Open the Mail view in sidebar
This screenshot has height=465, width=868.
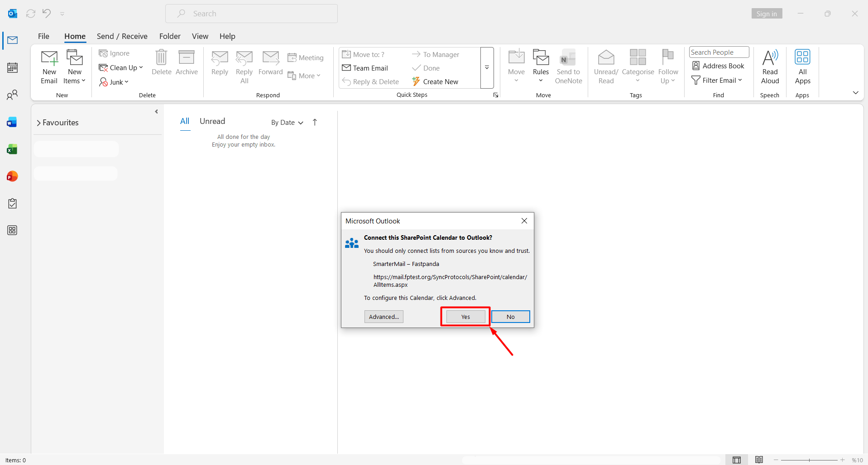point(13,40)
